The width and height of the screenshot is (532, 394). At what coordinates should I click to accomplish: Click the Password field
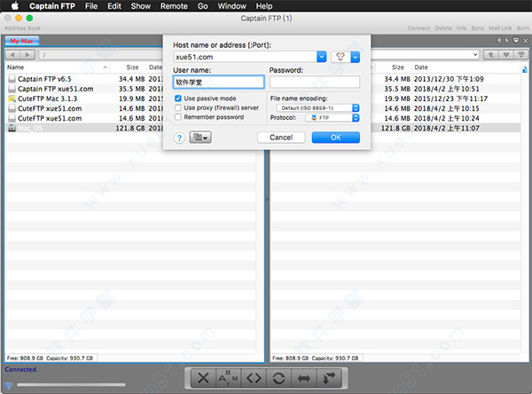coord(315,83)
